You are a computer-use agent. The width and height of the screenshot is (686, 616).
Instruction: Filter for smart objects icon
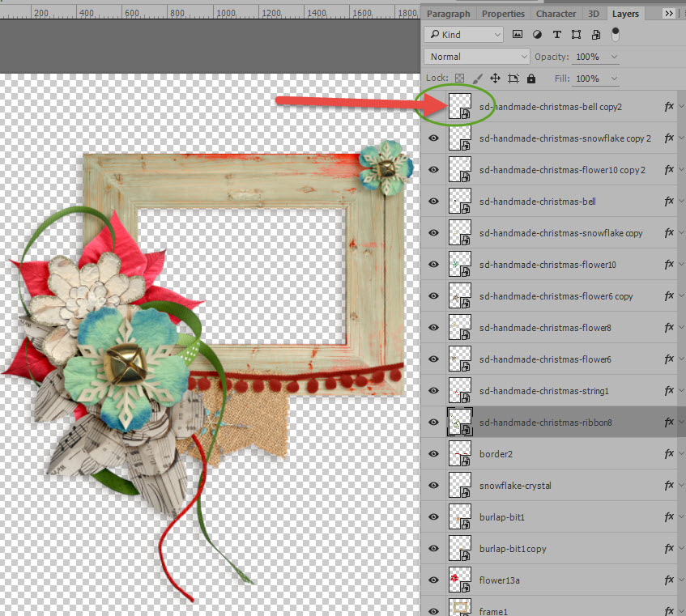click(x=596, y=35)
